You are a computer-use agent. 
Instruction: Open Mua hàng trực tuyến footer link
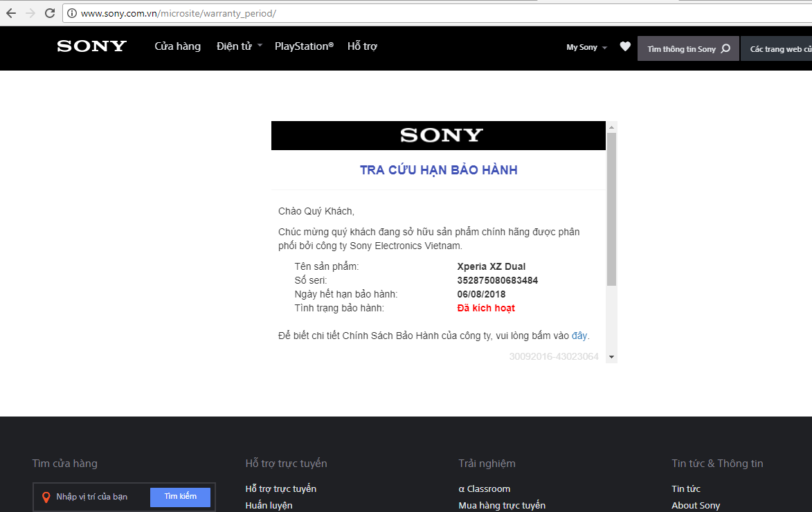click(502, 505)
